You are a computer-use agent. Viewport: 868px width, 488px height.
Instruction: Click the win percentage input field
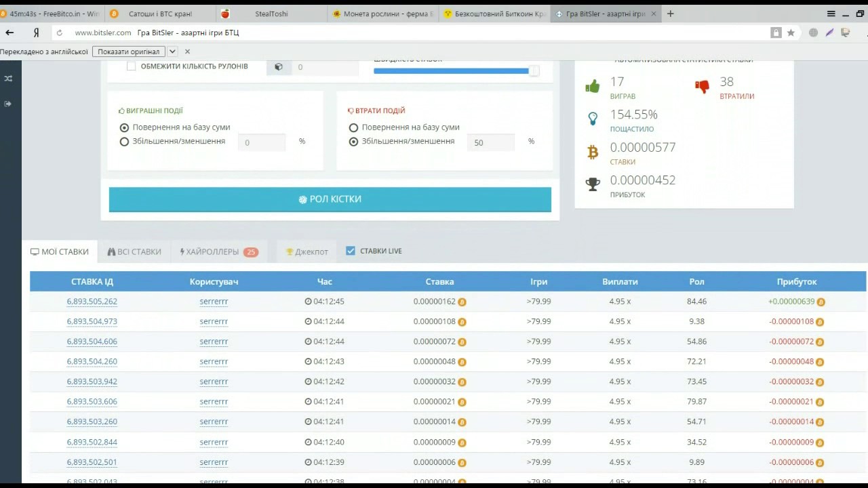[x=262, y=142]
